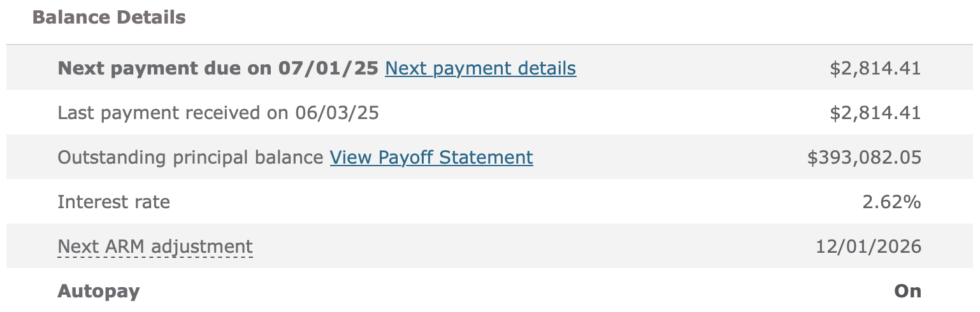980x312 pixels.
Task: Click the Last payment received on 06/03/25 text
Action: [219, 113]
